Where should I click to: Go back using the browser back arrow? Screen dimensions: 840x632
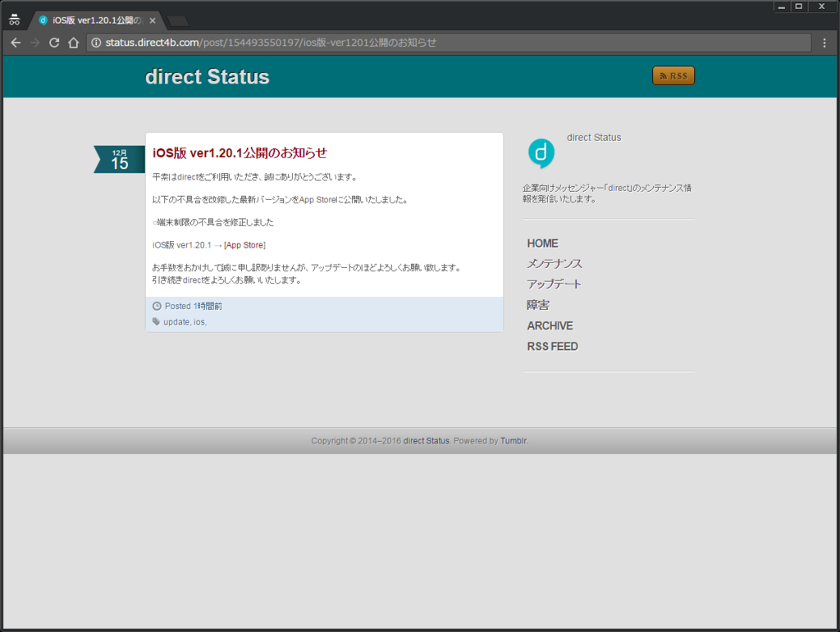point(16,43)
